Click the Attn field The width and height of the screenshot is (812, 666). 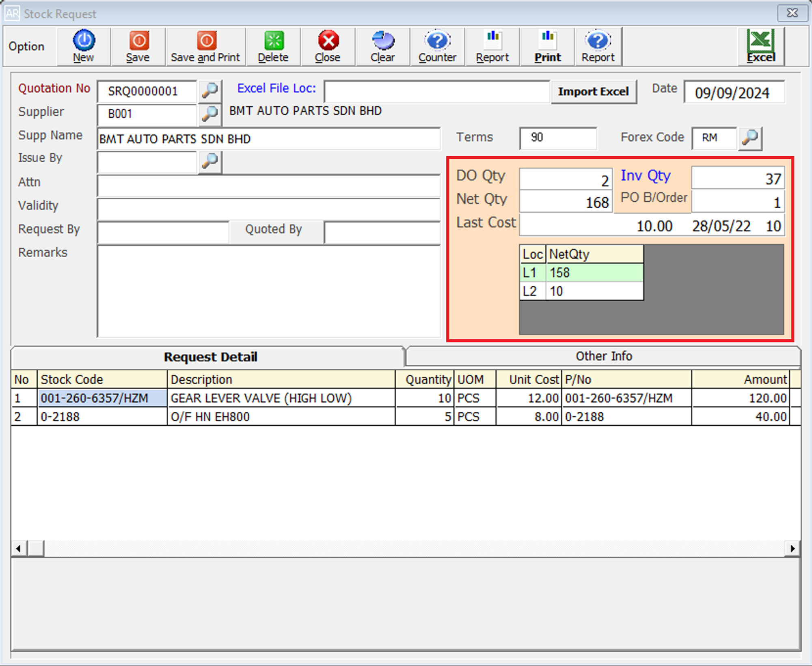point(269,186)
